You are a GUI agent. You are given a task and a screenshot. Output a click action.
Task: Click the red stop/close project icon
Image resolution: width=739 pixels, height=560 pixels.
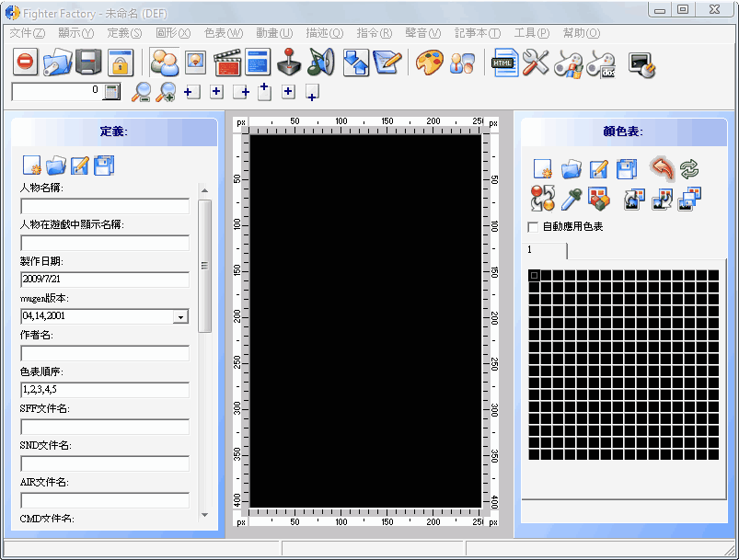coord(26,62)
